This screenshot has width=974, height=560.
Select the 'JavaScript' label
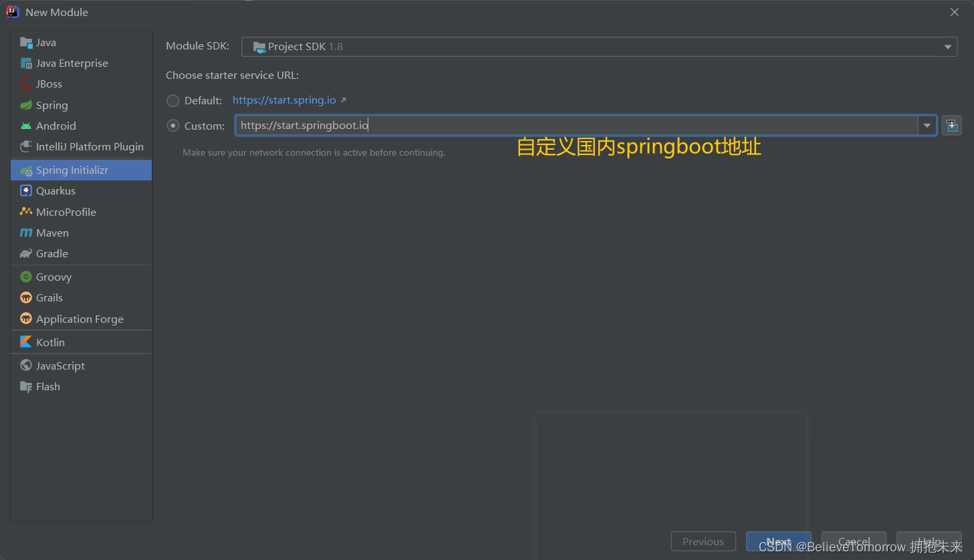tap(60, 366)
